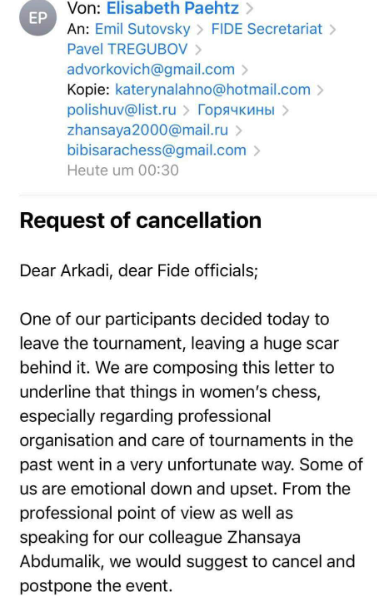Select polishuv@list.ru address
The width and height of the screenshot is (377, 605).
pyautogui.click(x=122, y=110)
